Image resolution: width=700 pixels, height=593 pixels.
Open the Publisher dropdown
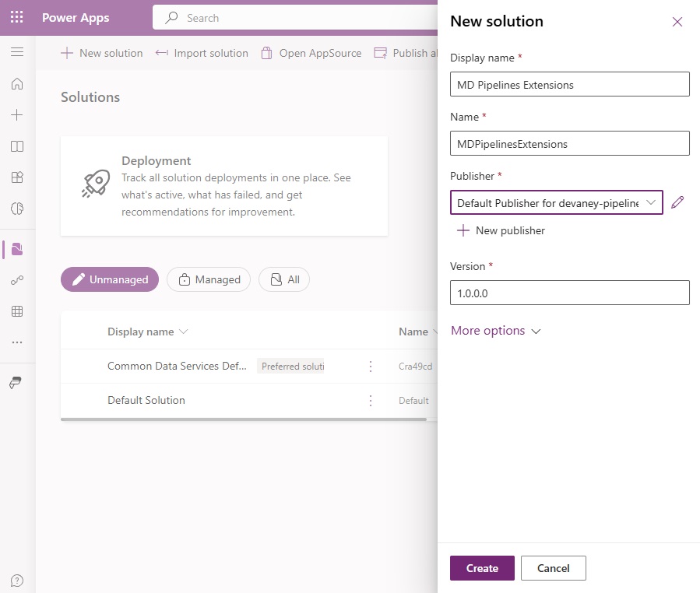[556, 202]
